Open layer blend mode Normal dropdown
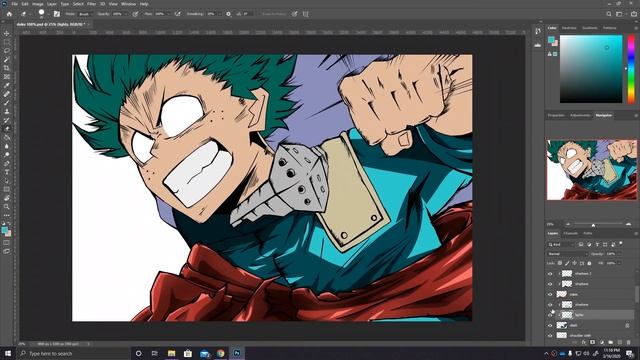640x360 pixels. coord(567,254)
